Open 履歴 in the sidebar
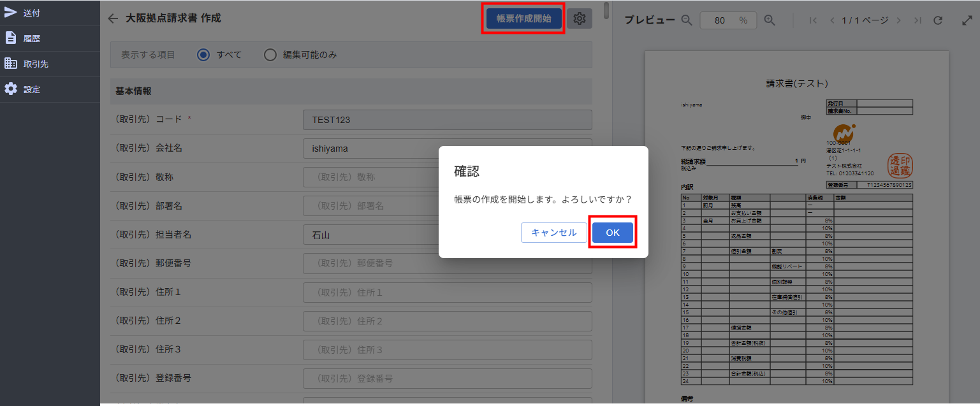This screenshot has width=980, height=406. click(x=32, y=38)
